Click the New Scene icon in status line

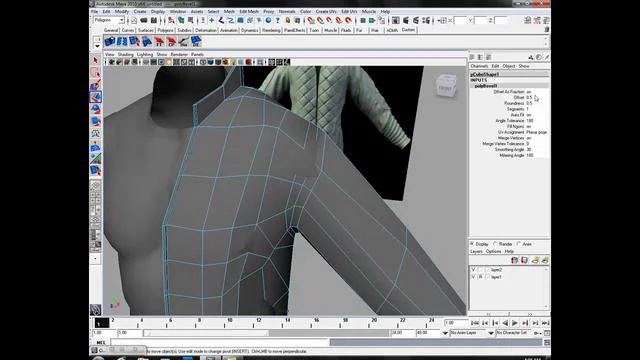[134, 20]
